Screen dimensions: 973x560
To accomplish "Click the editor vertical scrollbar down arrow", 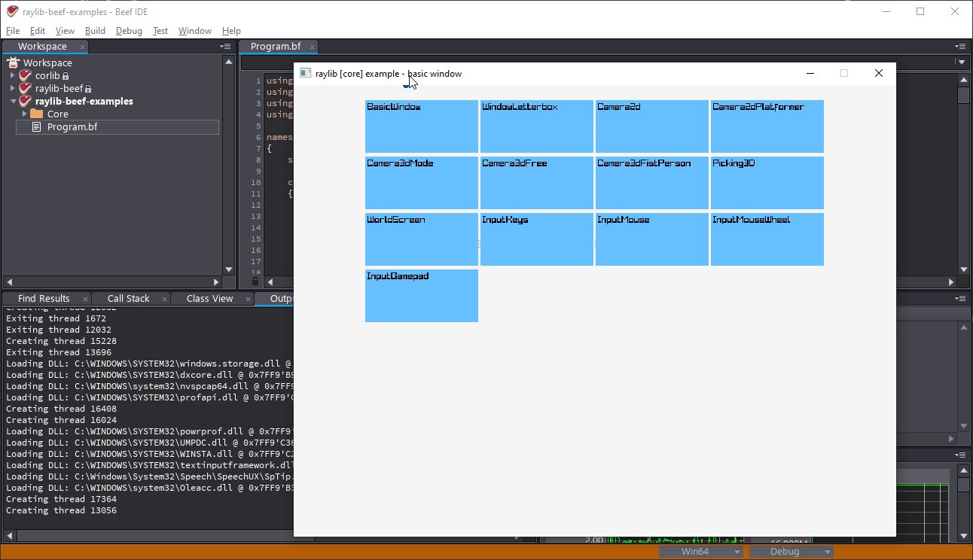I will click(x=963, y=269).
